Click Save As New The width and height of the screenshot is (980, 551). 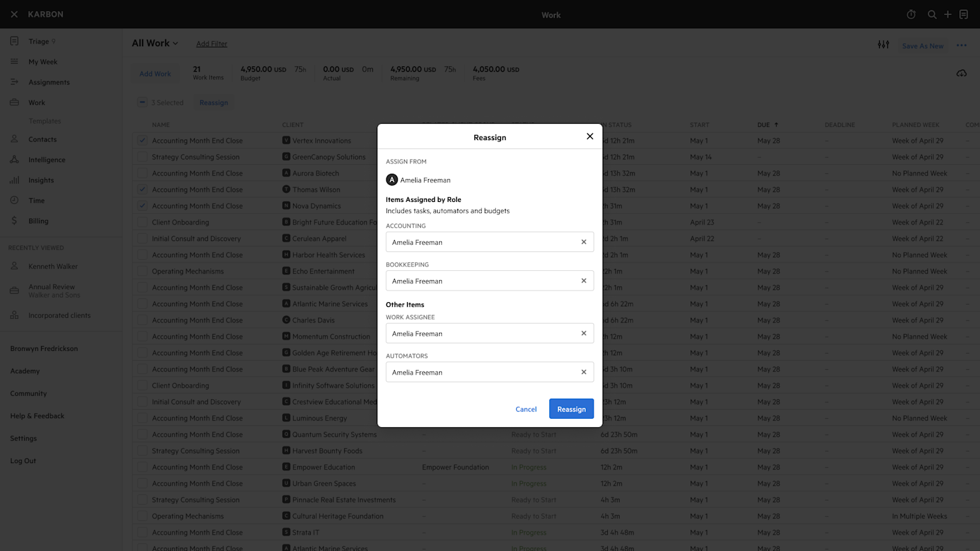click(x=923, y=46)
